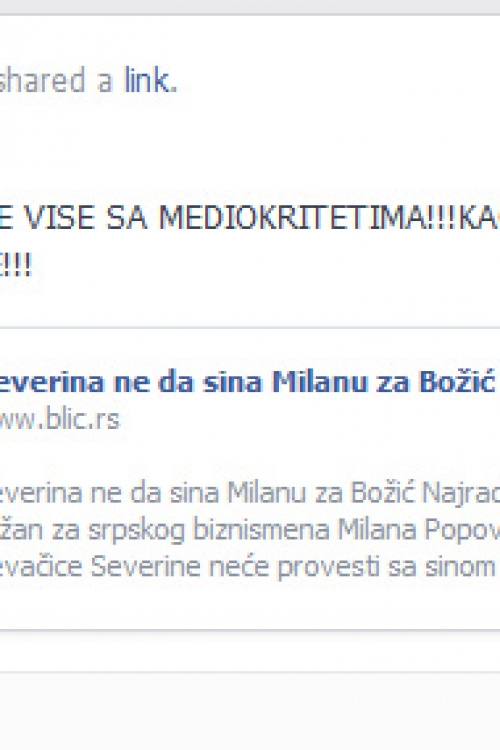
Task: Click the www.blic.rs source domain
Action: 59,419
